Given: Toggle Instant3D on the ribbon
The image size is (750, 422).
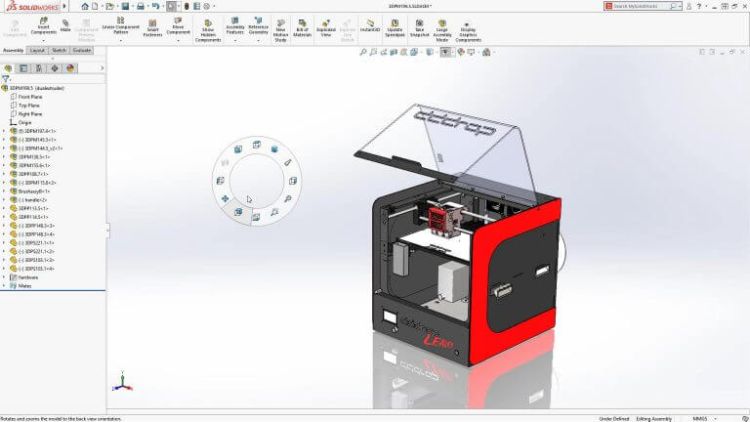Looking at the screenshot, I should (370, 26).
